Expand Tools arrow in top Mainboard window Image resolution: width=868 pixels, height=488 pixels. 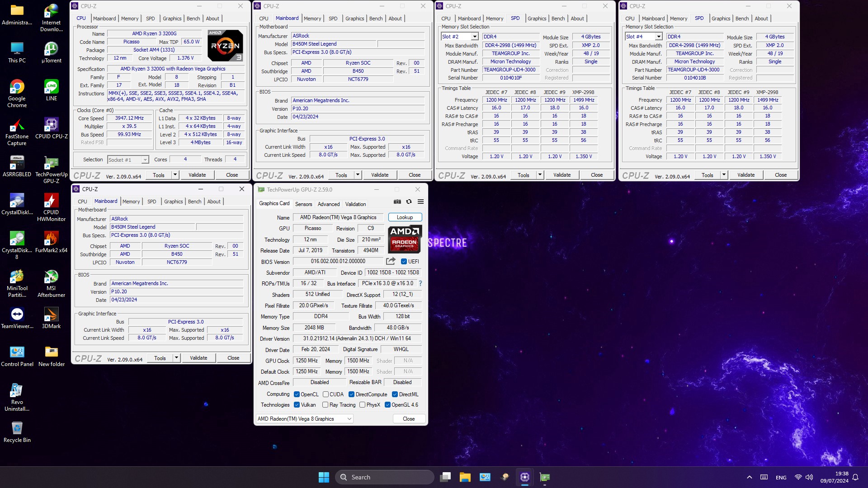358,175
